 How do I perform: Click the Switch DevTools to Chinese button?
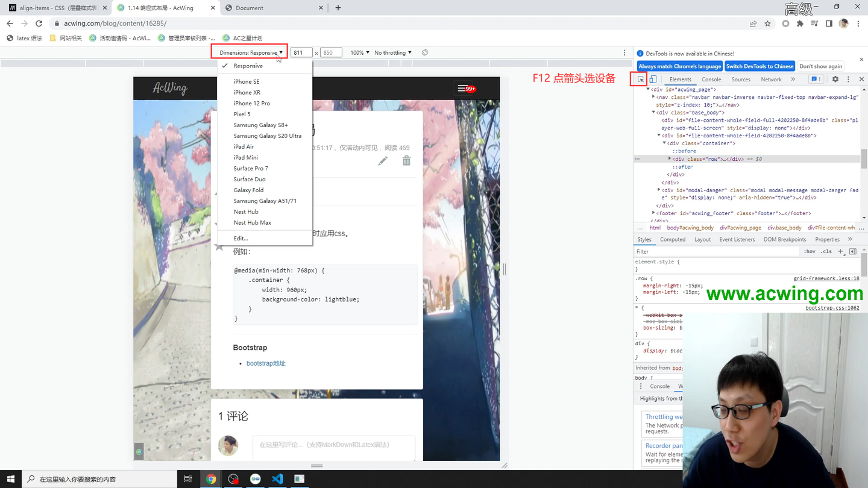pos(759,66)
